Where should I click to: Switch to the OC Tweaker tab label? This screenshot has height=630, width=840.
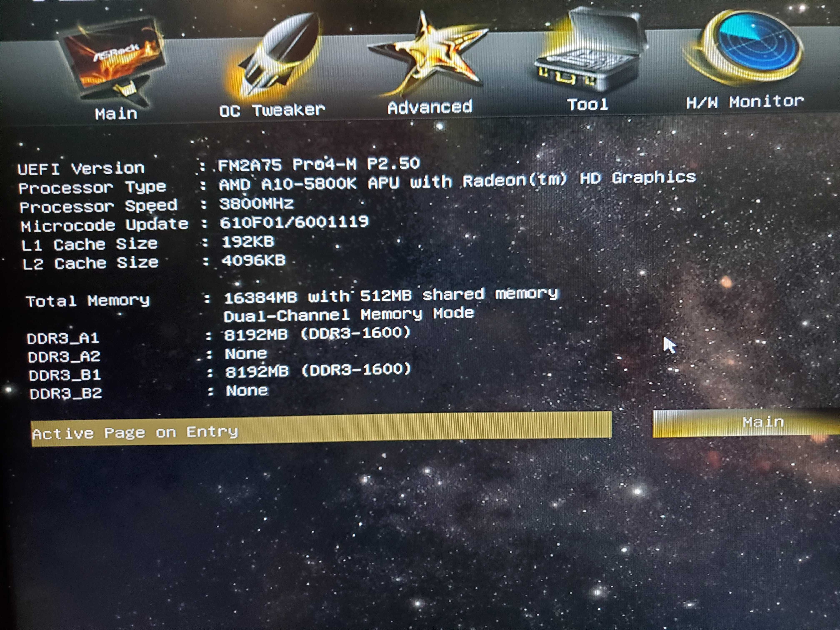coord(272,110)
